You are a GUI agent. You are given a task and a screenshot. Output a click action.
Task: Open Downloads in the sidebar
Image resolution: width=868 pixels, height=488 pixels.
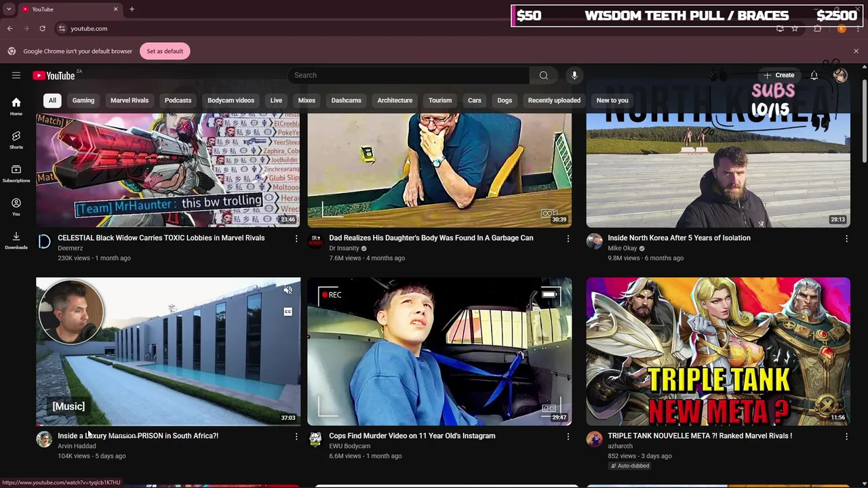coord(16,240)
